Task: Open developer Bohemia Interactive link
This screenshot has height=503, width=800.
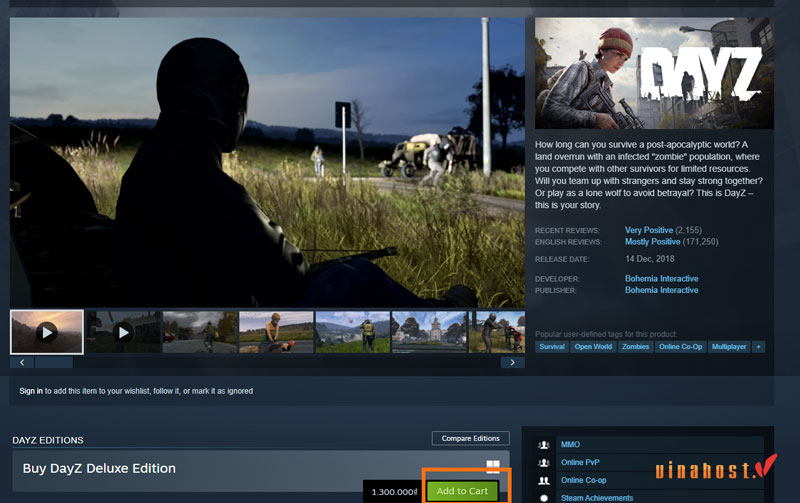Action: (662, 279)
